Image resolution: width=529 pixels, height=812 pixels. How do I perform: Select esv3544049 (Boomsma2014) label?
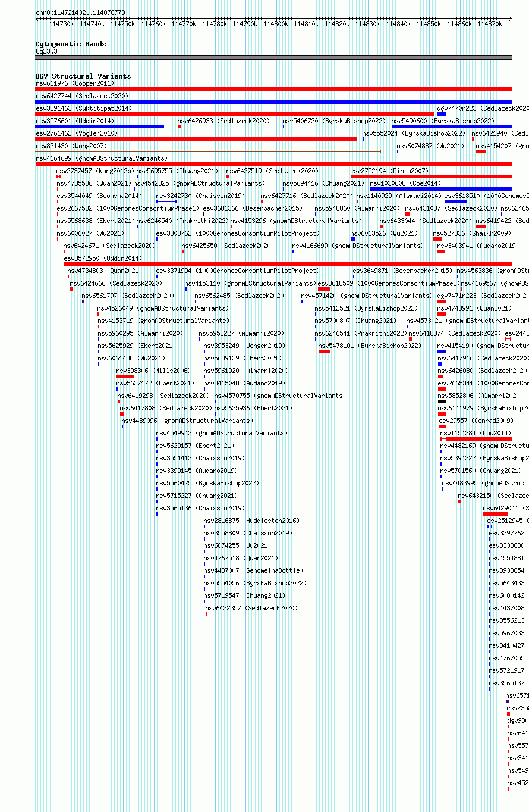coord(99,196)
